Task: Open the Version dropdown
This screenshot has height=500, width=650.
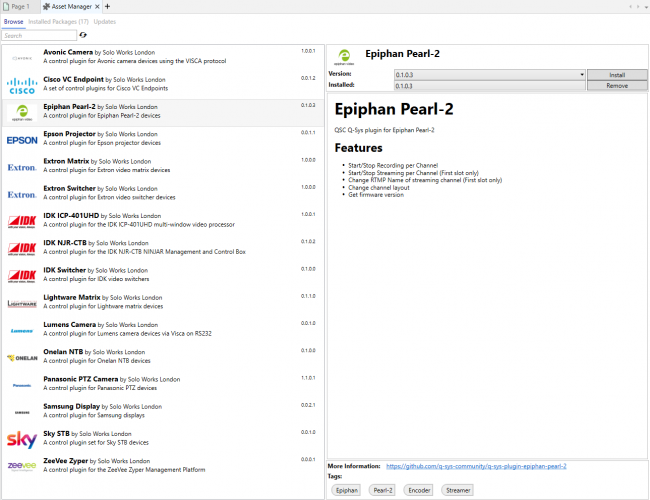Action: click(x=582, y=75)
